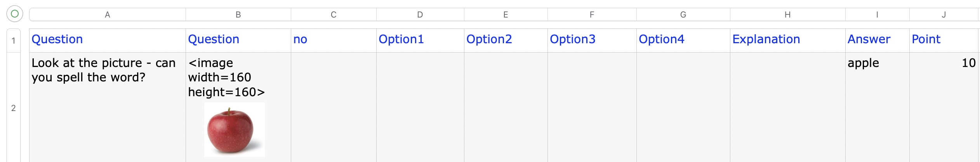Select column D header
980x162 pixels.
pos(420,15)
